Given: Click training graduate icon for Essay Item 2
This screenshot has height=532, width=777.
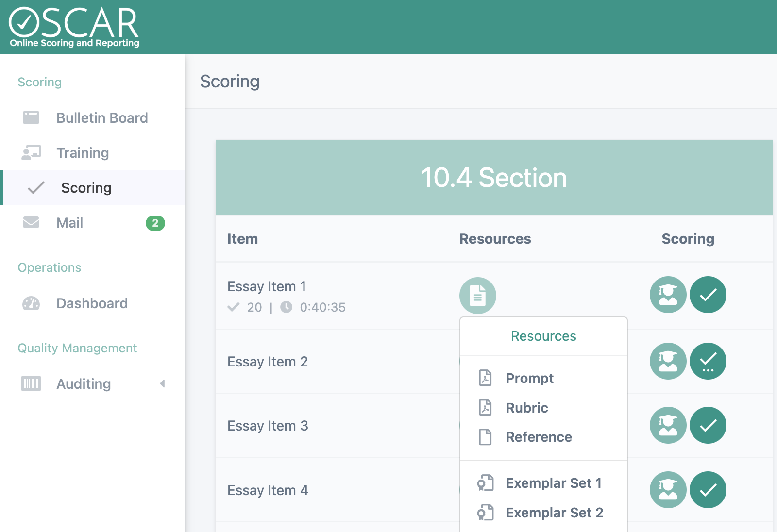Looking at the screenshot, I should click(x=668, y=361).
